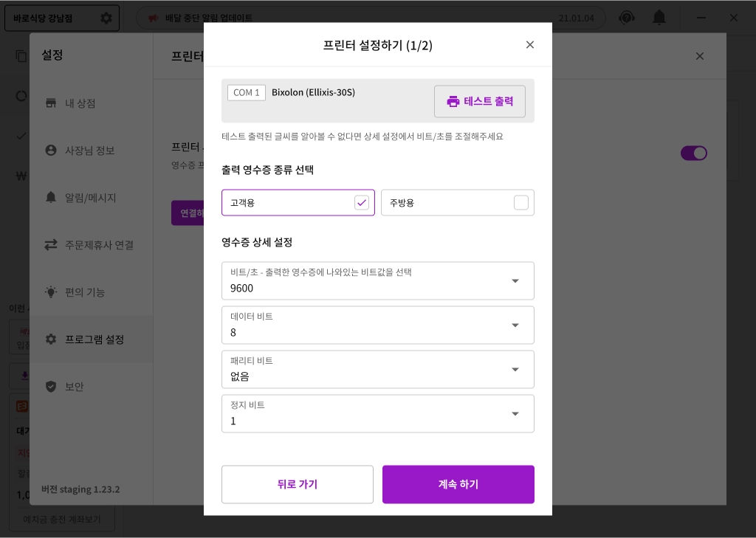Close the 프린터 설정하기 dialog
The image size is (756, 538).
(x=529, y=45)
